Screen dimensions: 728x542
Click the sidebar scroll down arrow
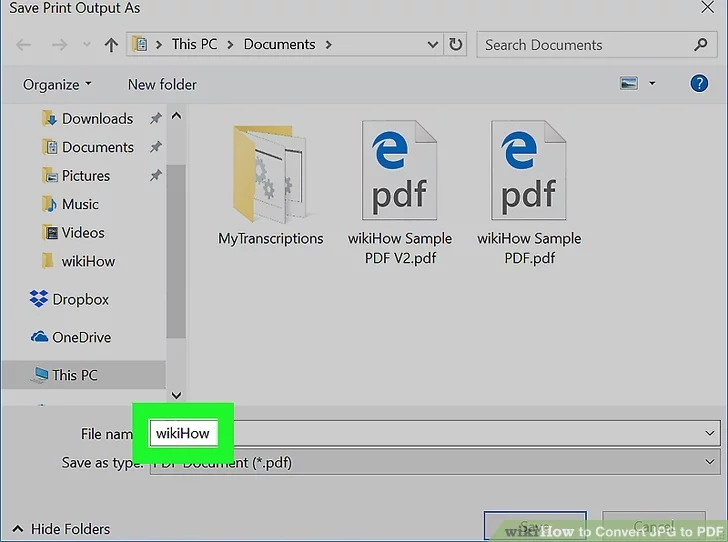click(177, 395)
